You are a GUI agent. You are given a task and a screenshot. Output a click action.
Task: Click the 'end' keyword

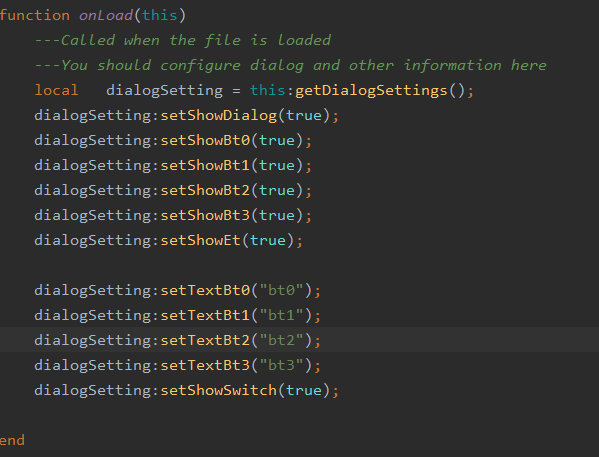click(x=12, y=440)
